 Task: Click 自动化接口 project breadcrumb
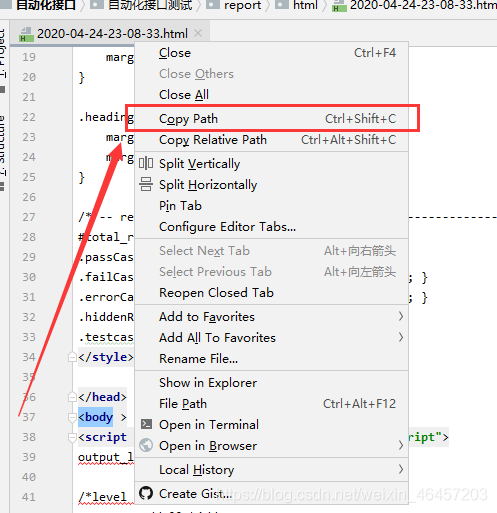tap(46, 5)
